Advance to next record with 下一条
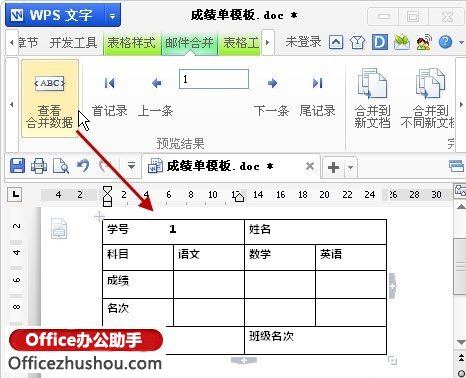Viewport: 466px width, 378px height. pyautogui.click(x=271, y=97)
